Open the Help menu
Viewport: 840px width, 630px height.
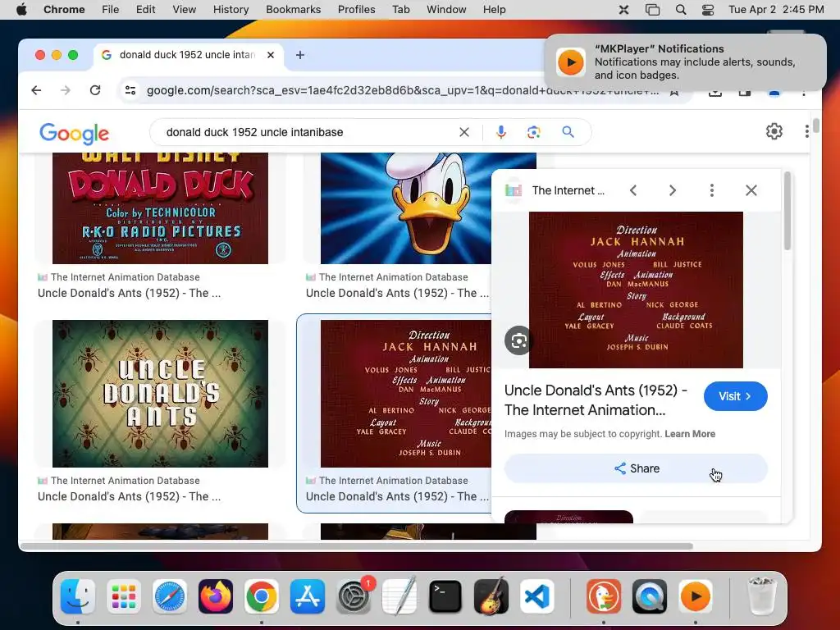(x=494, y=9)
